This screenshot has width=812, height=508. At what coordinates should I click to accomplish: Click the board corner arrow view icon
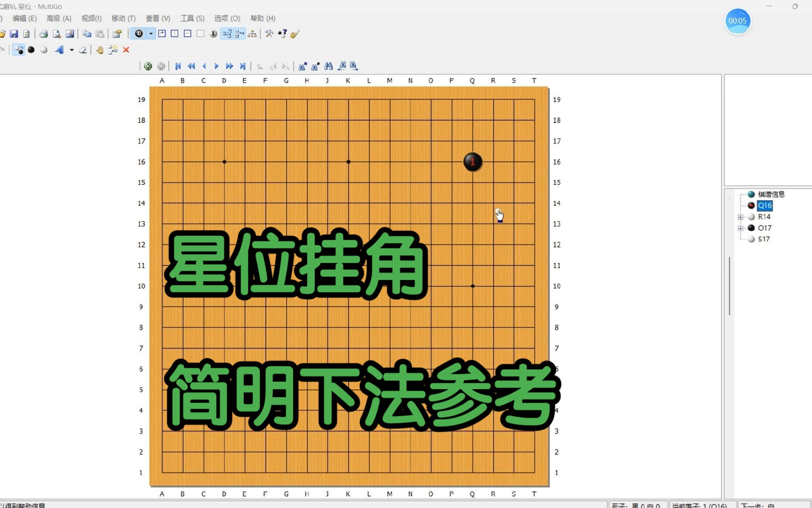pyautogui.click(x=162, y=34)
